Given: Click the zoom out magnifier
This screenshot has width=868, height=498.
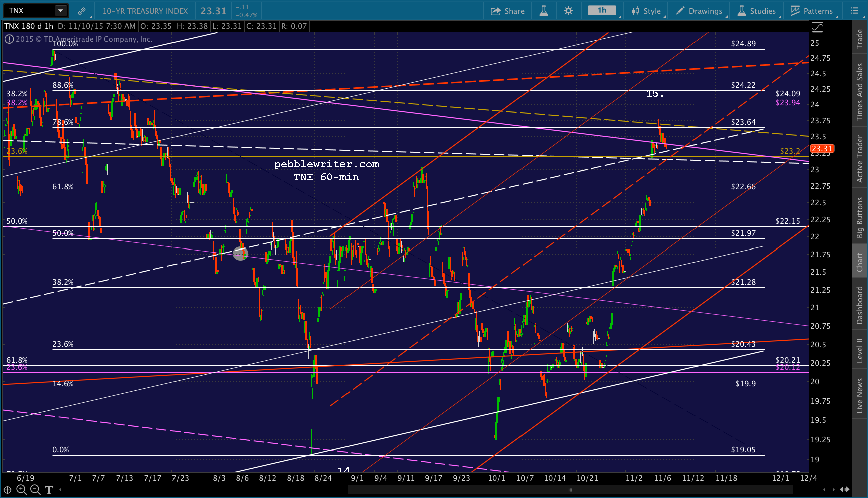Looking at the screenshot, I should coord(35,490).
